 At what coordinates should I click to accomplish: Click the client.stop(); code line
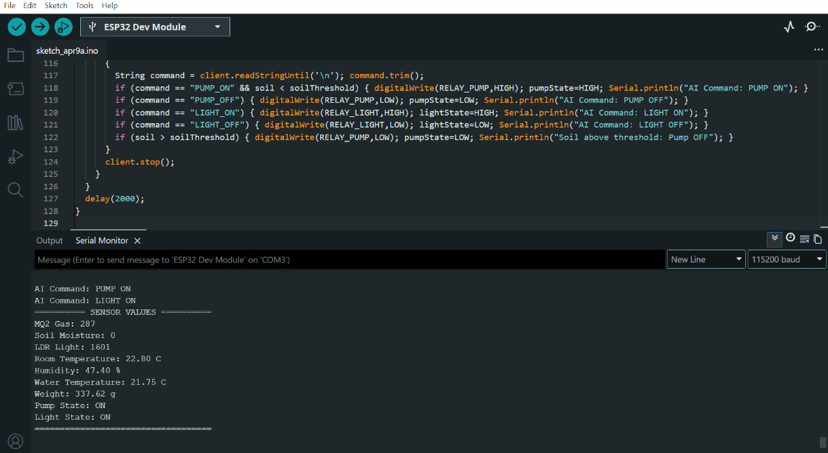coord(139,162)
